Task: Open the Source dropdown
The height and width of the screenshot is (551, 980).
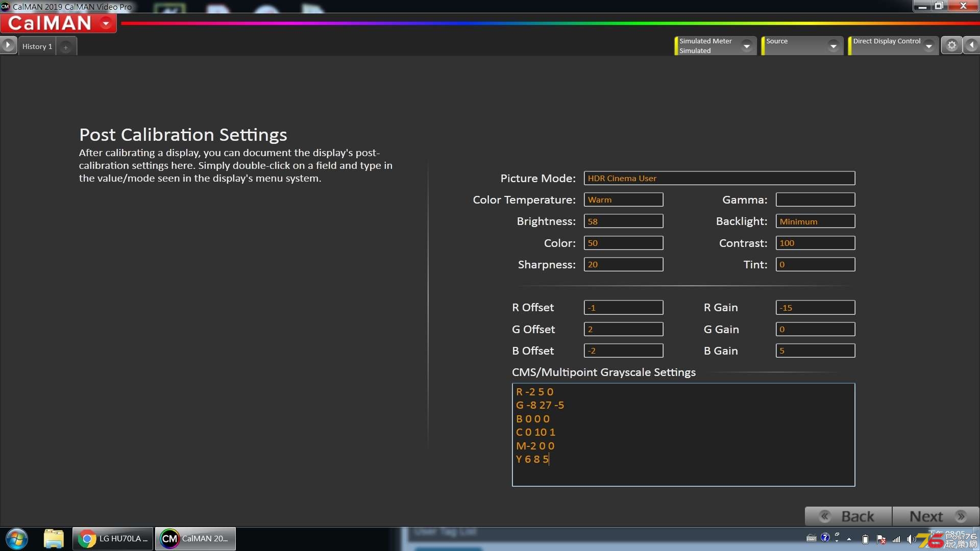Action: pyautogui.click(x=834, y=45)
